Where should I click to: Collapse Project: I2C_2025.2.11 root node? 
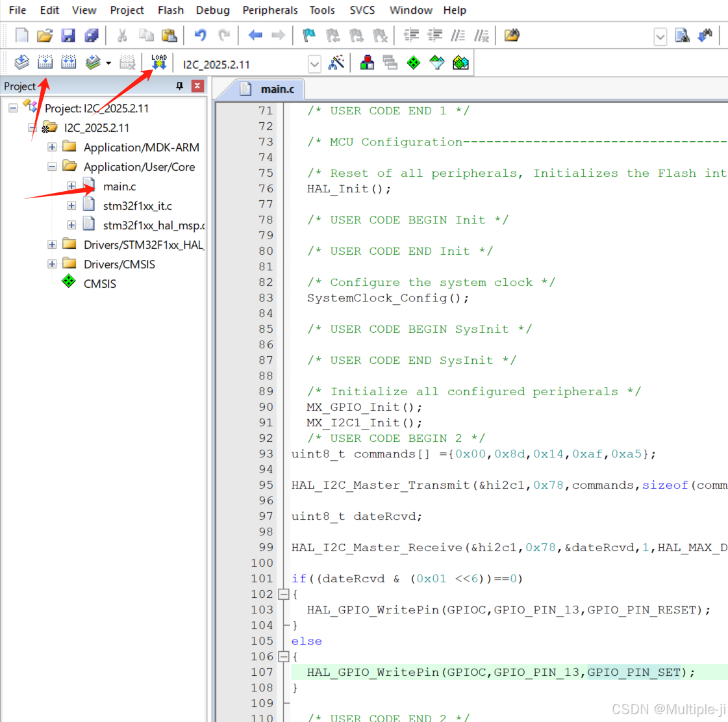coord(13,109)
